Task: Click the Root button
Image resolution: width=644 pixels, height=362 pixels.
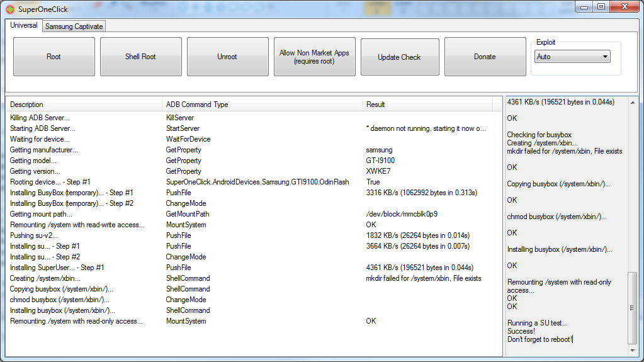Action: click(54, 57)
